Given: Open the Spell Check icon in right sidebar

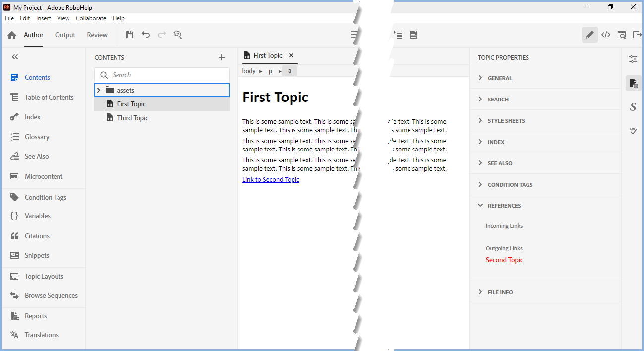Looking at the screenshot, I should pyautogui.click(x=633, y=131).
